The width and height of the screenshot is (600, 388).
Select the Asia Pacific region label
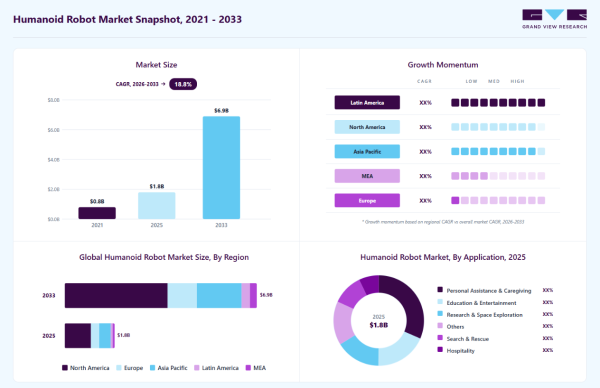(367, 152)
